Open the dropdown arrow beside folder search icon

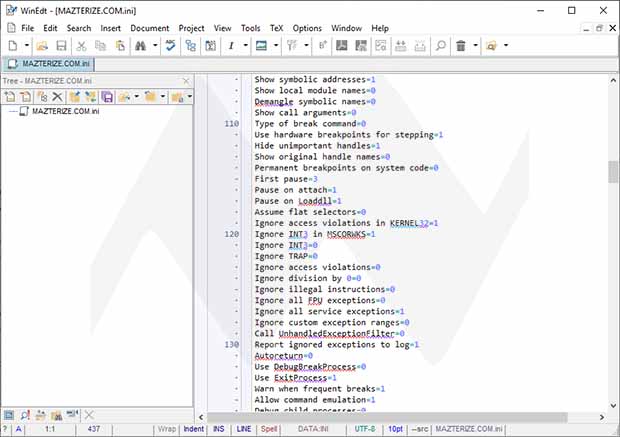(x=506, y=45)
